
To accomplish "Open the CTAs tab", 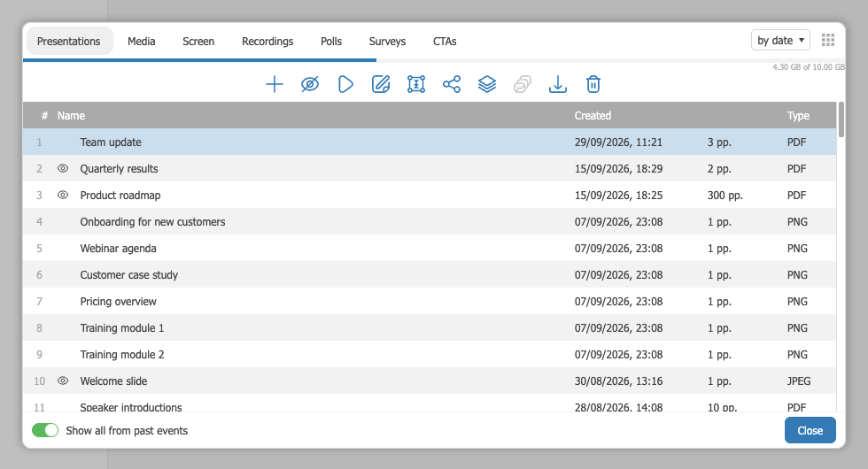I will pyautogui.click(x=445, y=41).
